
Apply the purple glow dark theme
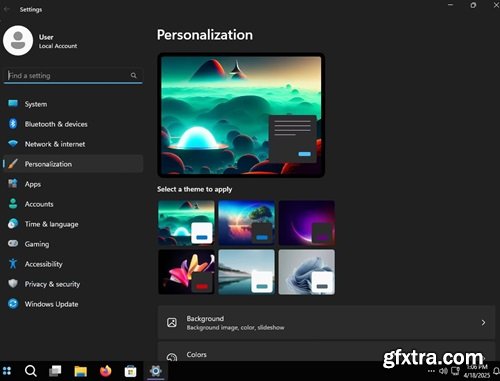point(307,223)
